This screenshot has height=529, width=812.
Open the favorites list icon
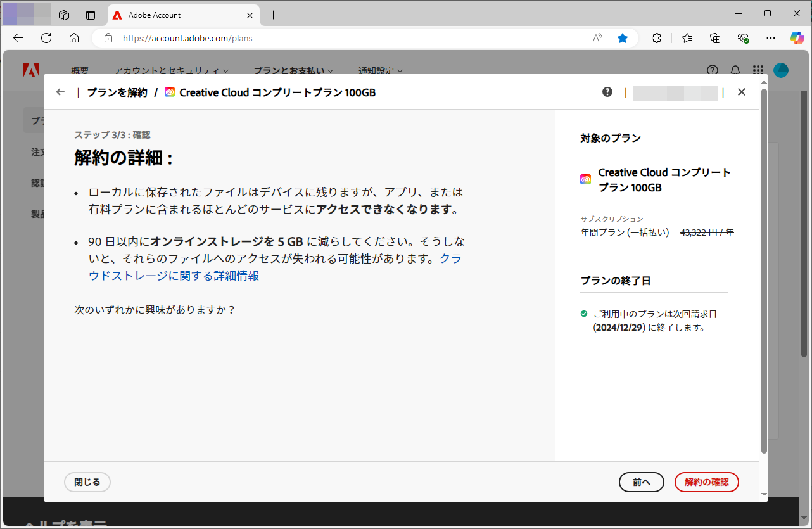tap(687, 38)
